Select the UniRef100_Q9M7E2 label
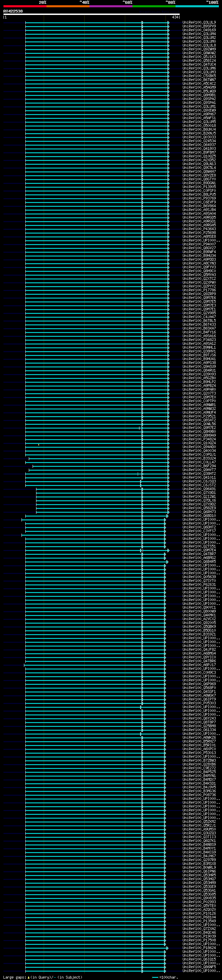Viewport: 222px width, 980px height. [x=199, y=428]
